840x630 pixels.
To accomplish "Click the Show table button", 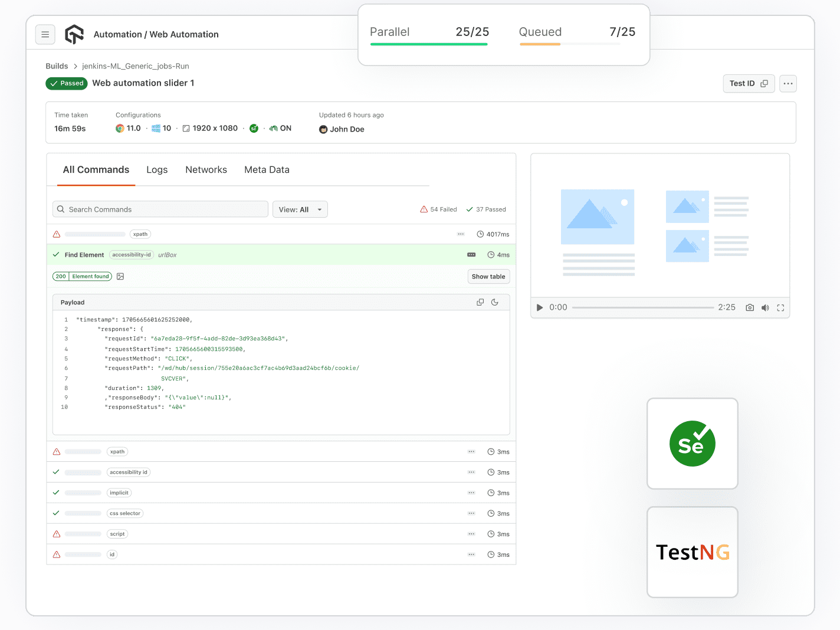I will pyautogui.click(x=488, y=276).
